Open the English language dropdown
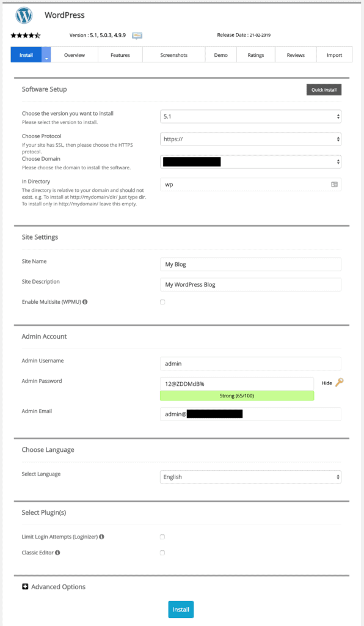 coord(250,477)
